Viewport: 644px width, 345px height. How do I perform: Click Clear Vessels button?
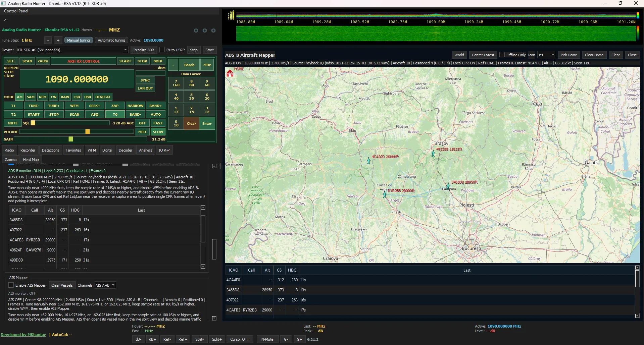[x=62, y=285]
